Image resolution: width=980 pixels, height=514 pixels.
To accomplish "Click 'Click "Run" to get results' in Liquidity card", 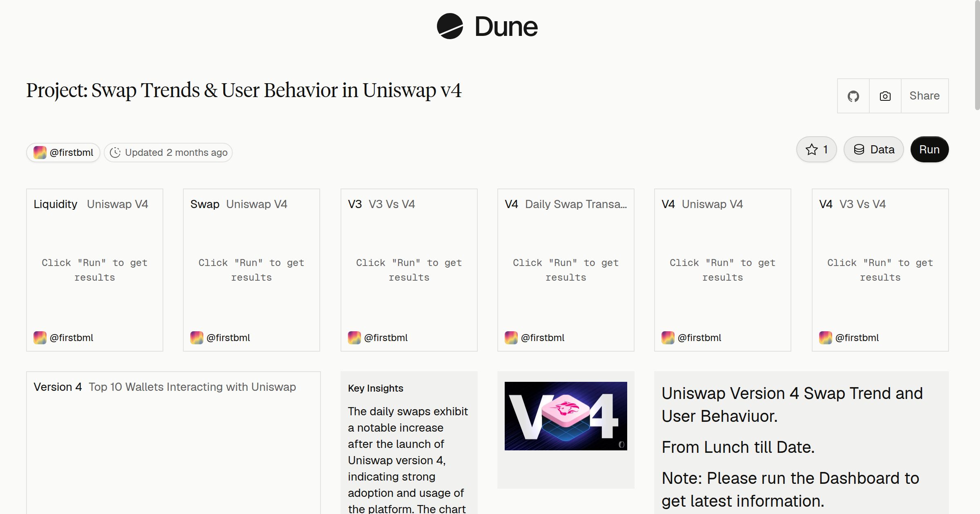I will point(95,270).
